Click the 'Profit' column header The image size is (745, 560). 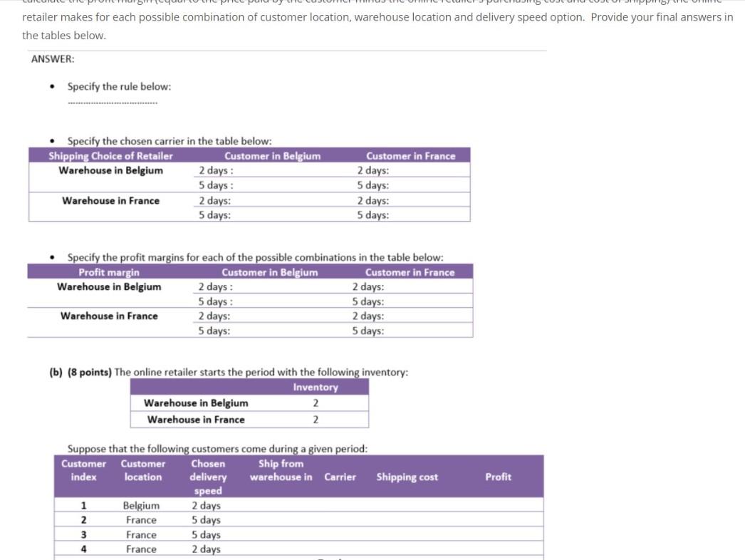point(498,477)
